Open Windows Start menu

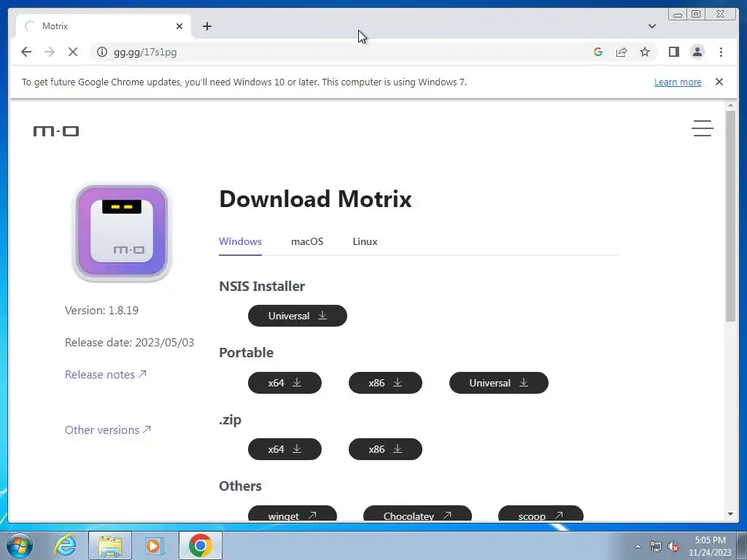20,545
